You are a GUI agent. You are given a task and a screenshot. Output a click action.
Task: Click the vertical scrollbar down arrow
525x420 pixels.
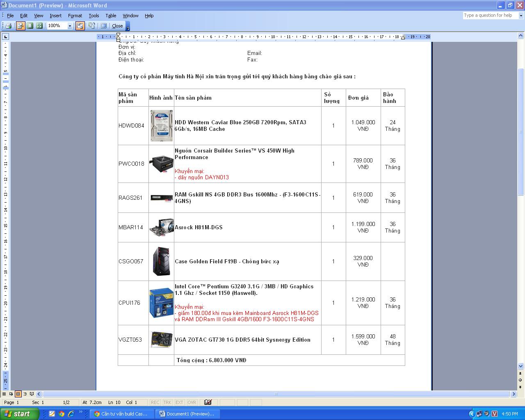[521, 366]
